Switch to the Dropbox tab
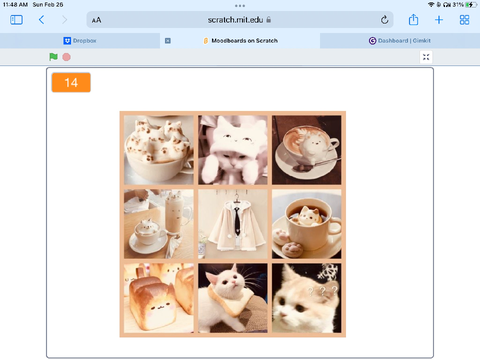This screenshot has height=360, width=480. 80,41
